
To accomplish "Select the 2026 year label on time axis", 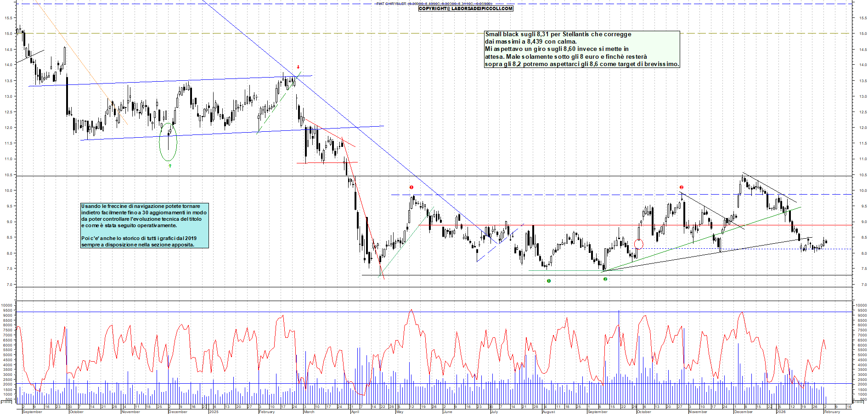I will click(781, 412).
